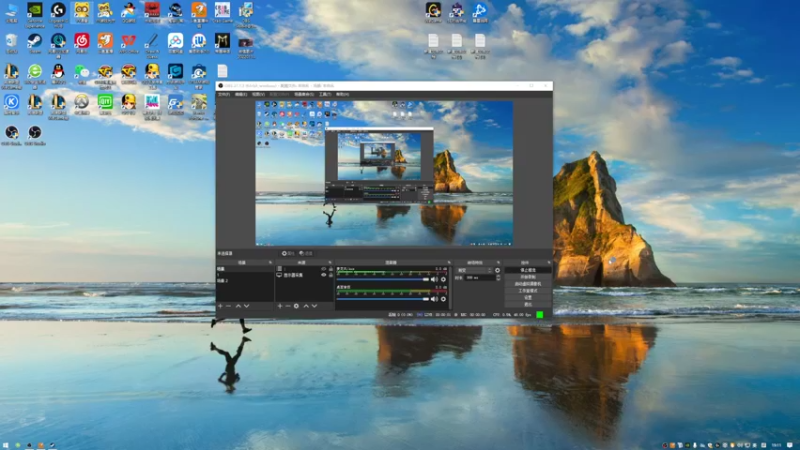Screen dimensions: 800x450
Task: Open scene transition type dropdown
Action: (474, 270)
